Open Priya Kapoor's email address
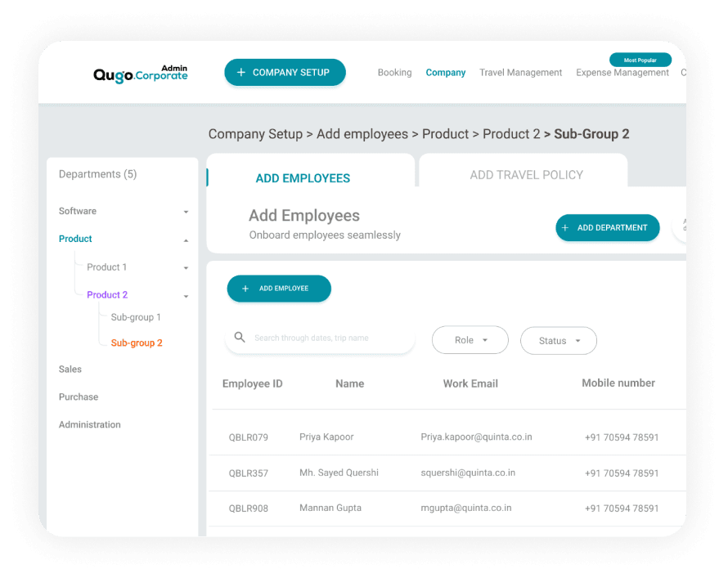 point(476,437)
